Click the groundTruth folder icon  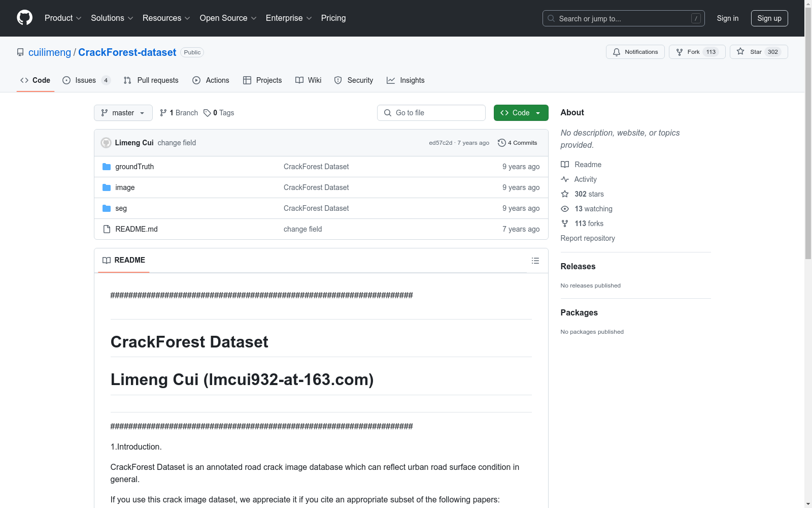(x=107, y=167)
